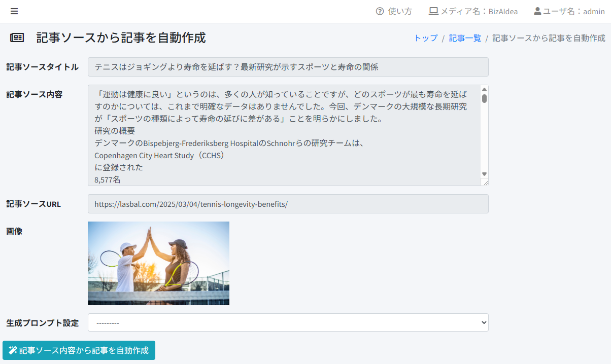
Task: Click the breadcrumb item 記事ソースから記事を自動作成
Action: point(549,38)
